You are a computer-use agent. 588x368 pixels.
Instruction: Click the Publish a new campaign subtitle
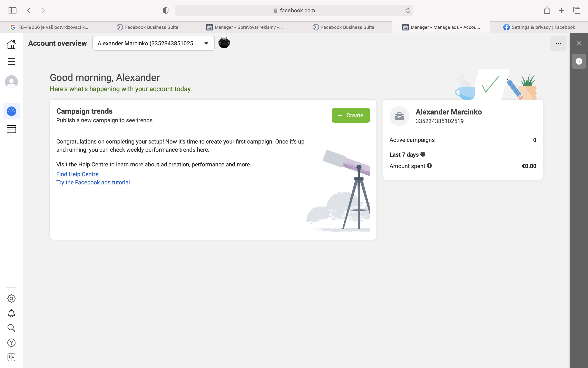(x=104, y=120)
